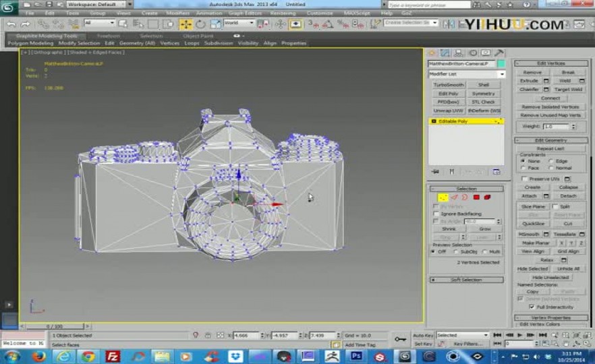595x364 pixels.
Task: Click the Redo arrow in main toolbar
Action: (x=26, y=24)
